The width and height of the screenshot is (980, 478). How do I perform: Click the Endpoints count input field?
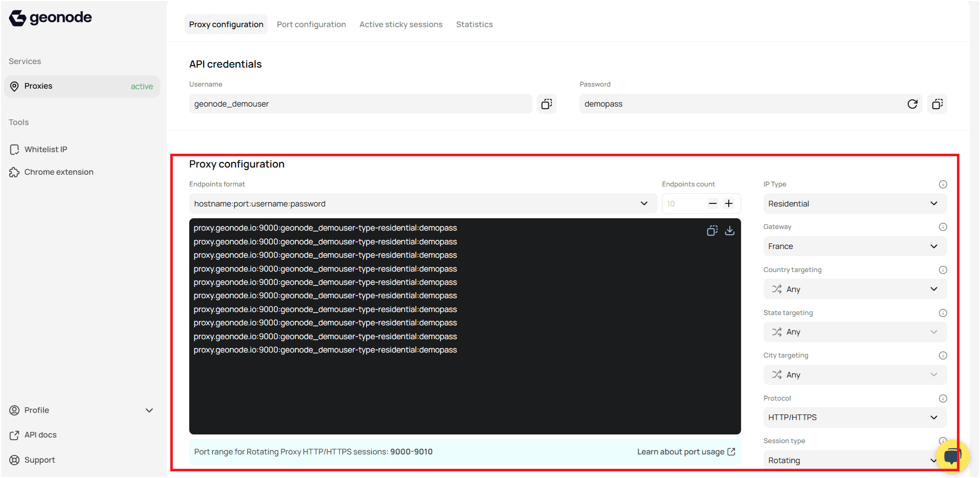[x=682, y=203]
